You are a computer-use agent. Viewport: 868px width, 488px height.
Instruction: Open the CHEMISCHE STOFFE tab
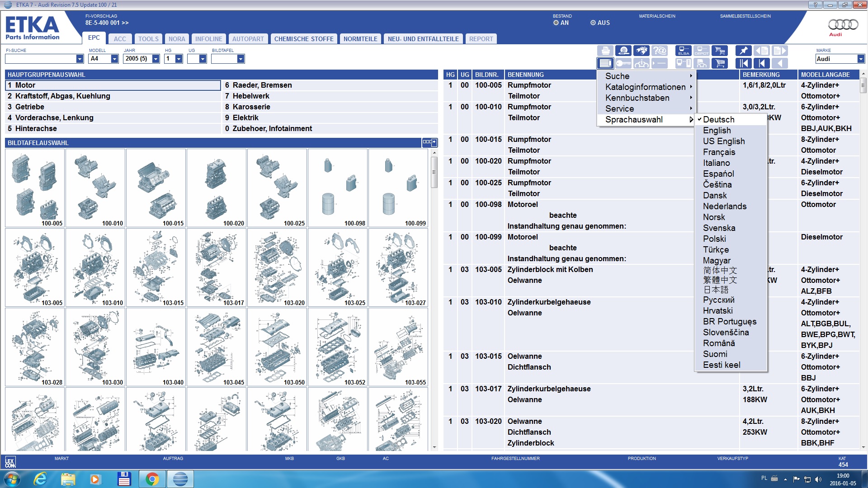point(304,39)
